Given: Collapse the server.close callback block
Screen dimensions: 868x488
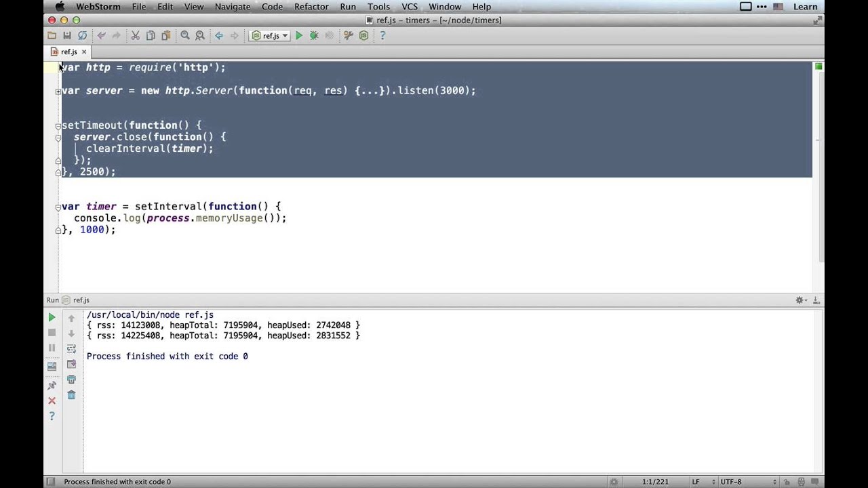Looking at the screenshot, I should tap(58, 138).
